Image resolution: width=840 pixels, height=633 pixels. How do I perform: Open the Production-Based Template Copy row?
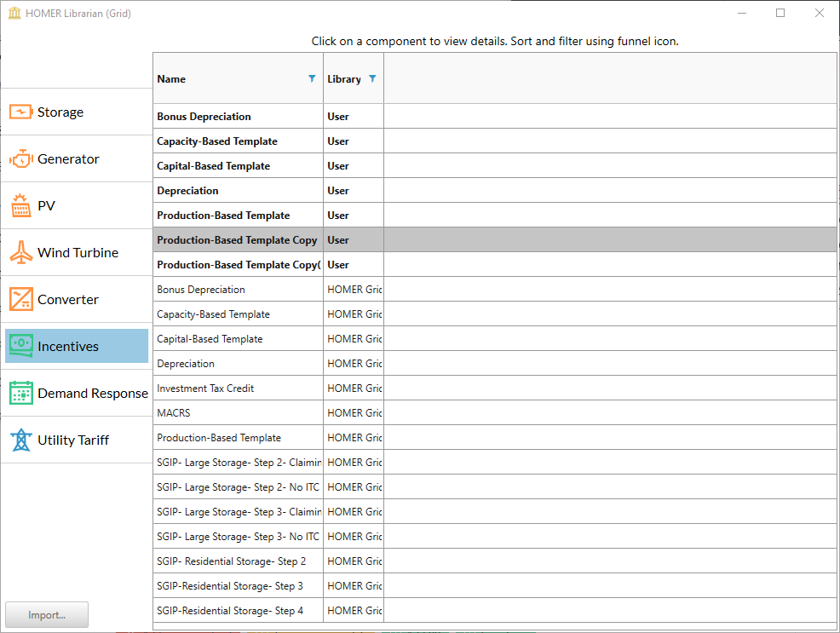(x=238, y=239)
